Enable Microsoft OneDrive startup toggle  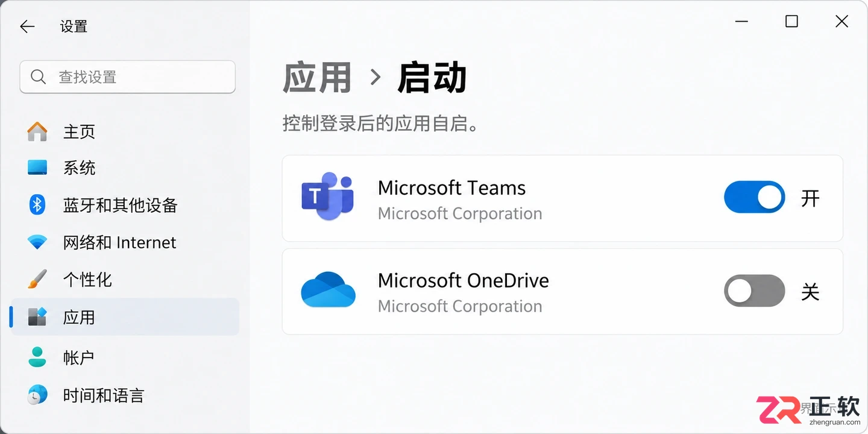(754, 291)
